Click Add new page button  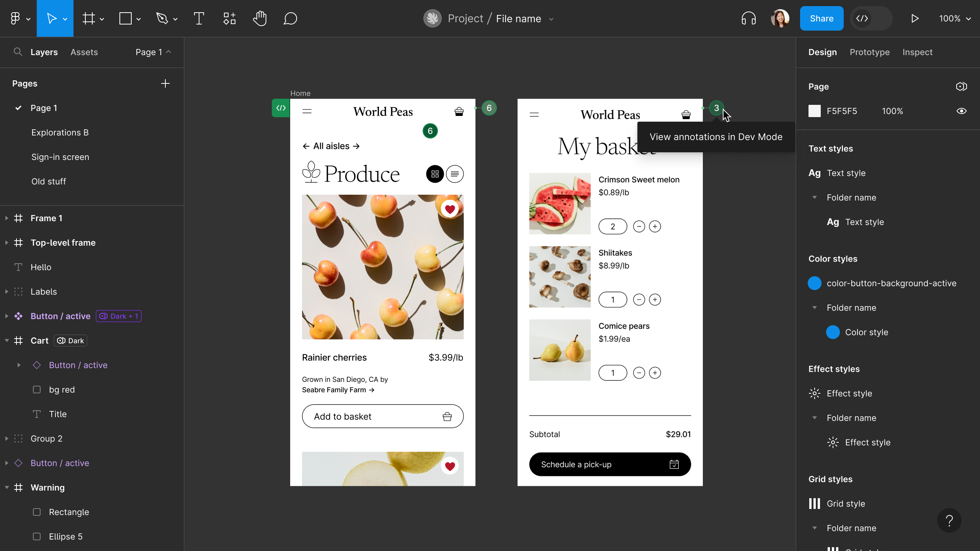(x=166, y=83)
